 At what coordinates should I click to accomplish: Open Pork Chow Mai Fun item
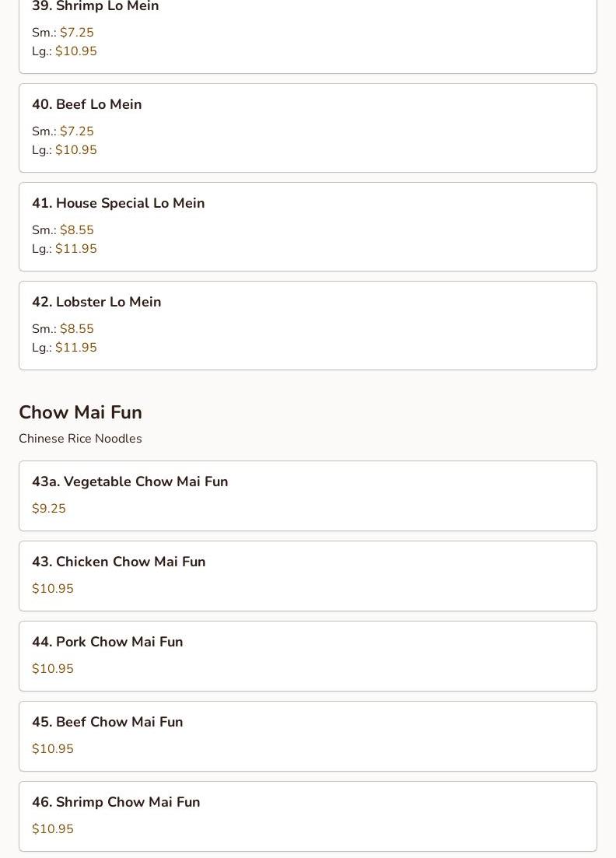click(x=107, y=642)
